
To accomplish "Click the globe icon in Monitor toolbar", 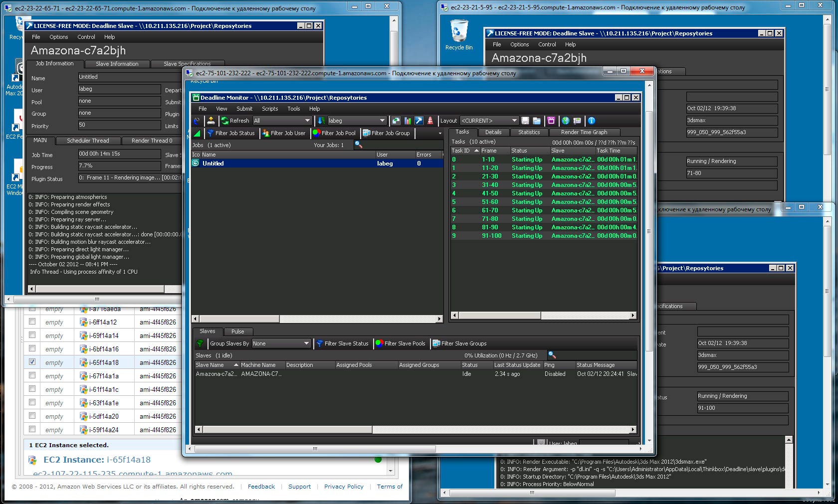I will 565,121.
